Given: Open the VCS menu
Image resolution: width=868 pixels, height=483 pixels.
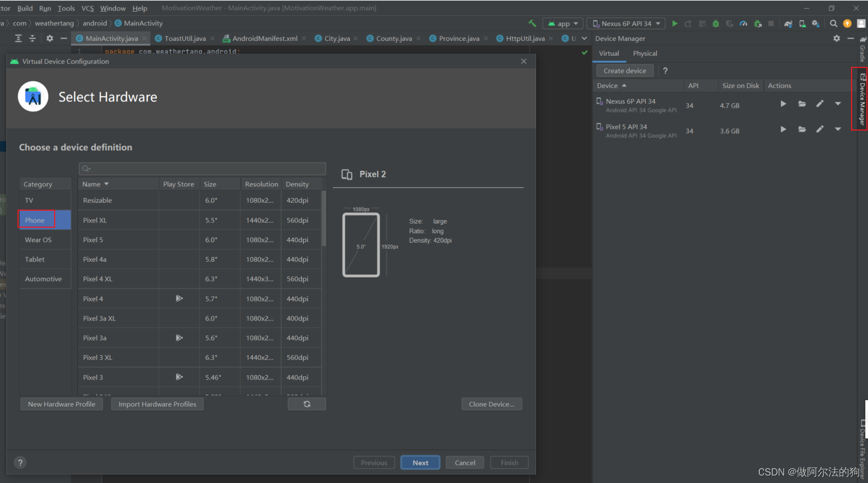Looking at the screenshot, I should click(87, 8).
